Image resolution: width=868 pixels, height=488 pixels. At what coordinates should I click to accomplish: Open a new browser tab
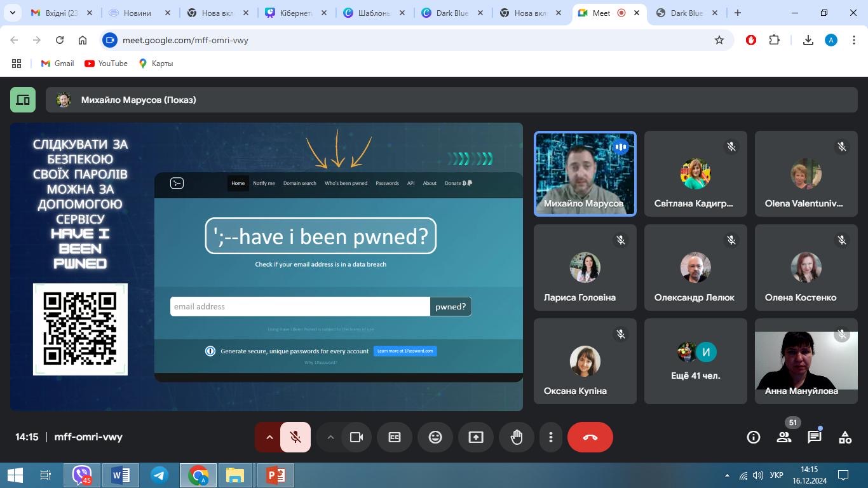pos(738,13)
